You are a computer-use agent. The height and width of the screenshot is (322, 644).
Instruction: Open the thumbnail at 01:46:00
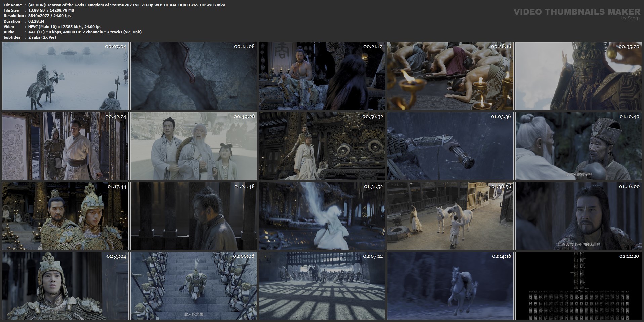[x=578, y=216]
